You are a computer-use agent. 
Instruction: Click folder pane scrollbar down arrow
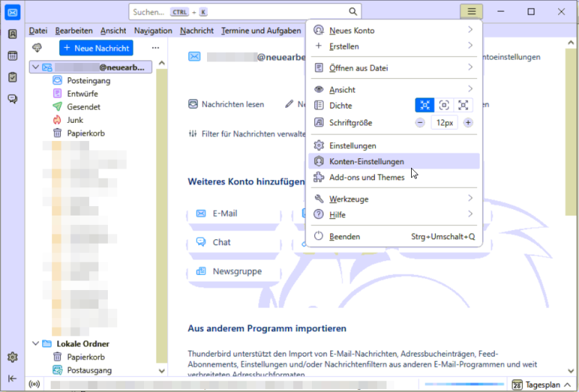point(161,370)
